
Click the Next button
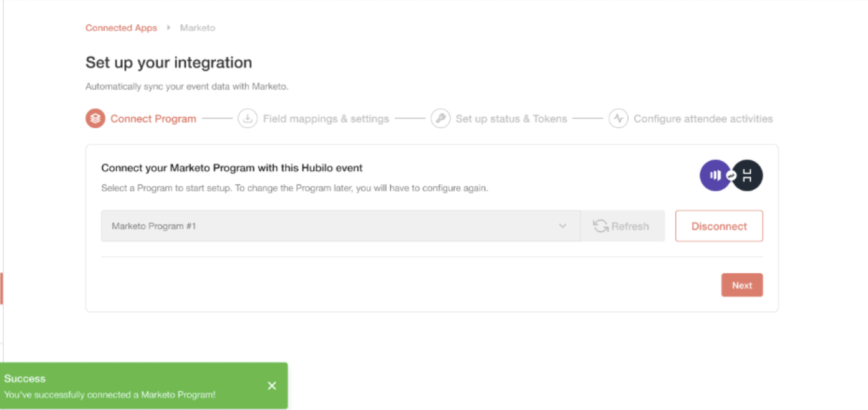(742, 285)
